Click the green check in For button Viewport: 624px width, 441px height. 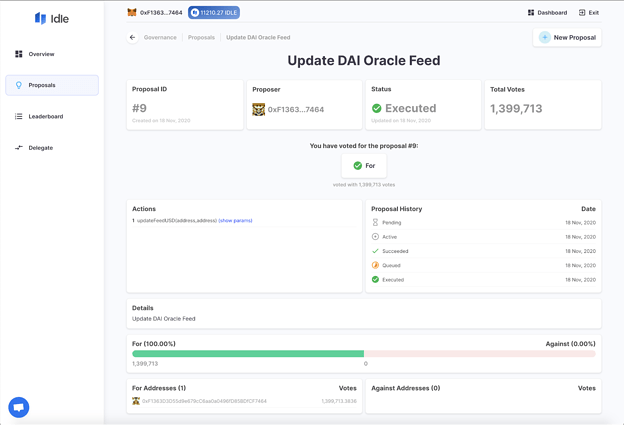click(x=358, y=166)
